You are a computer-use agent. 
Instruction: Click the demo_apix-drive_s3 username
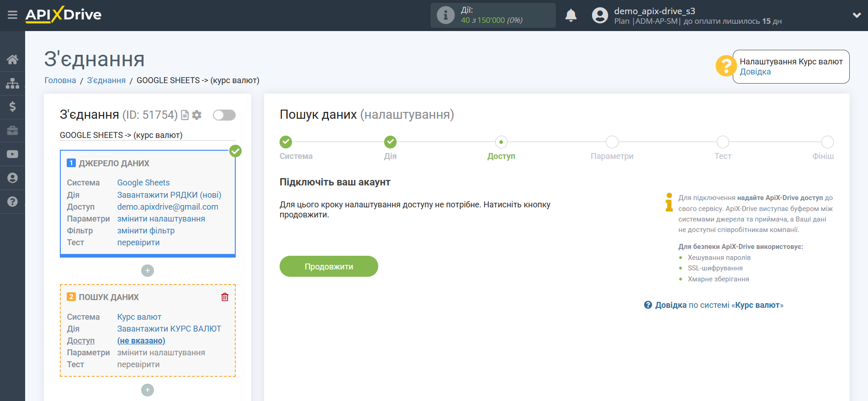tap(655, 11)
